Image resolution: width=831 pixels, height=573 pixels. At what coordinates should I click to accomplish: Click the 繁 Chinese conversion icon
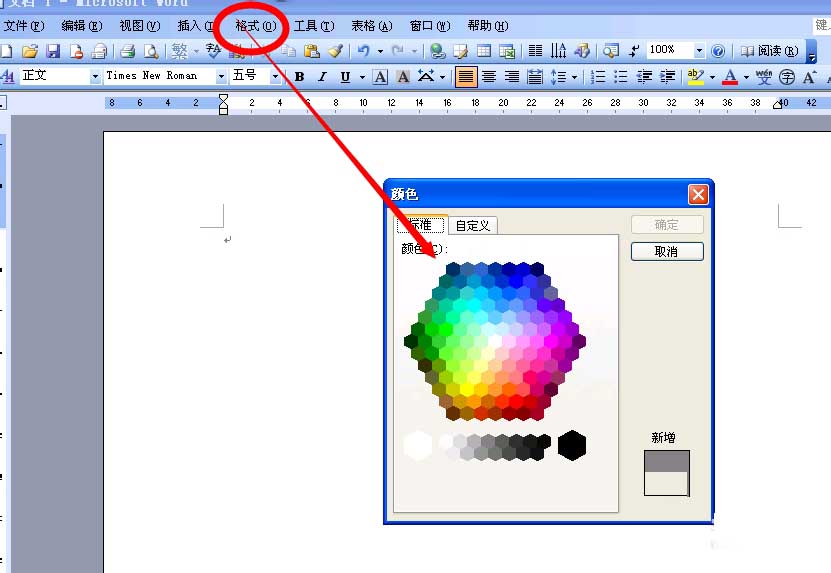pyautogui.click(x=180, y=51)
